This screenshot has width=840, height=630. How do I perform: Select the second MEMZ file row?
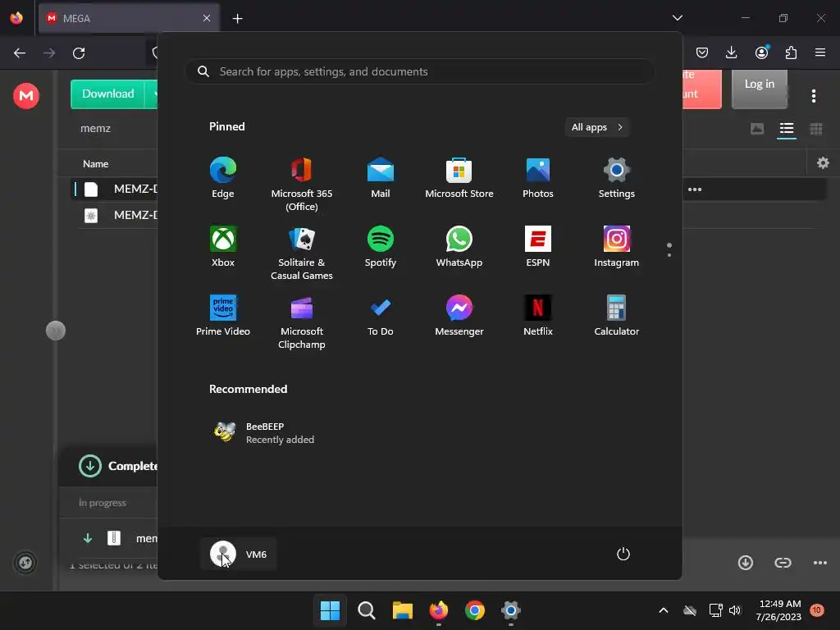[x=120, y=216]
